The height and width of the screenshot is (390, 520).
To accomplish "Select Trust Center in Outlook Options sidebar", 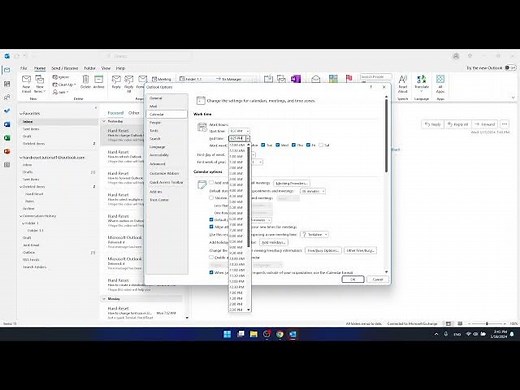I will pyautogui.click(x=167, y=200).
